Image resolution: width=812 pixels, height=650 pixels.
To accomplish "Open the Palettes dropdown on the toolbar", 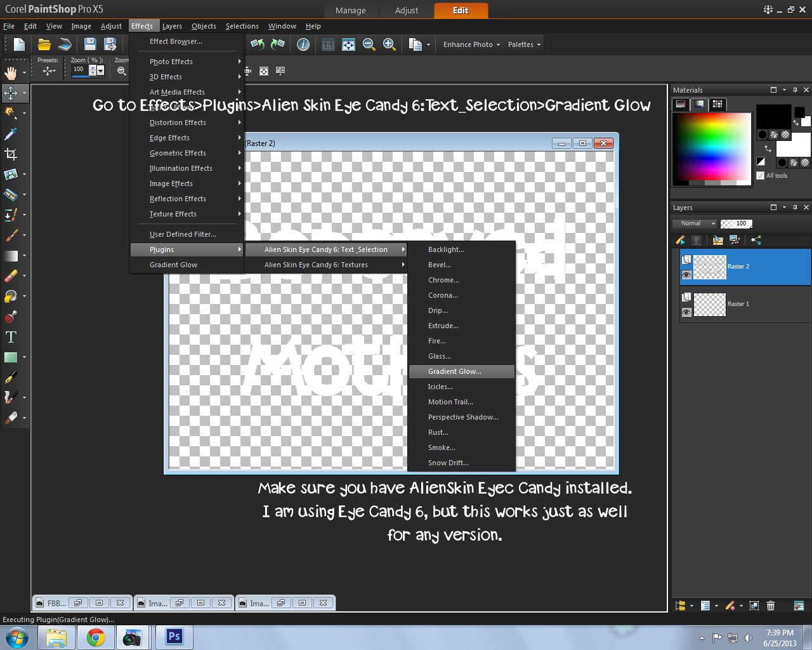I will pos(522,44).
